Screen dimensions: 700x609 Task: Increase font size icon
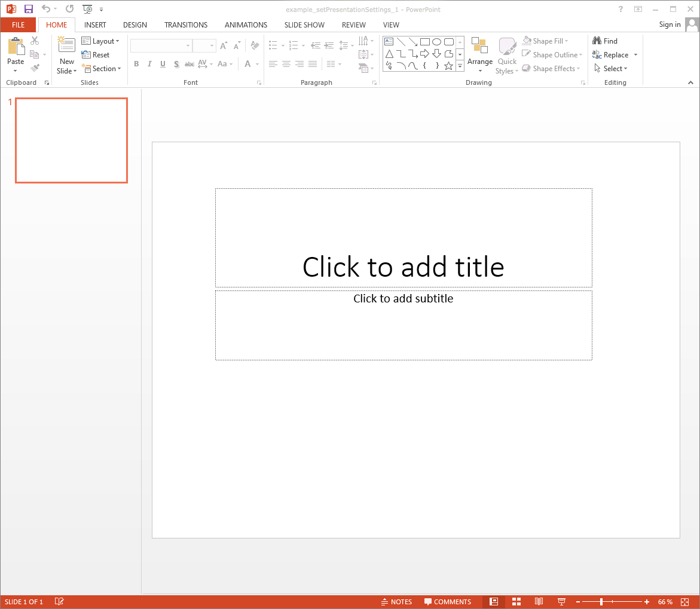pos(224,45)
